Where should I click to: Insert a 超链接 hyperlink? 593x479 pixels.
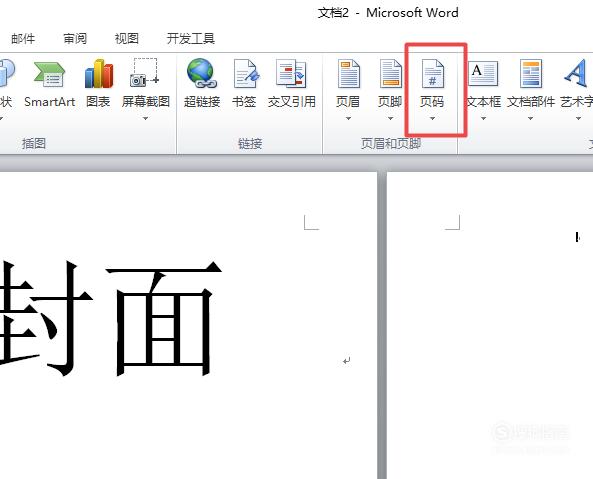202,84
